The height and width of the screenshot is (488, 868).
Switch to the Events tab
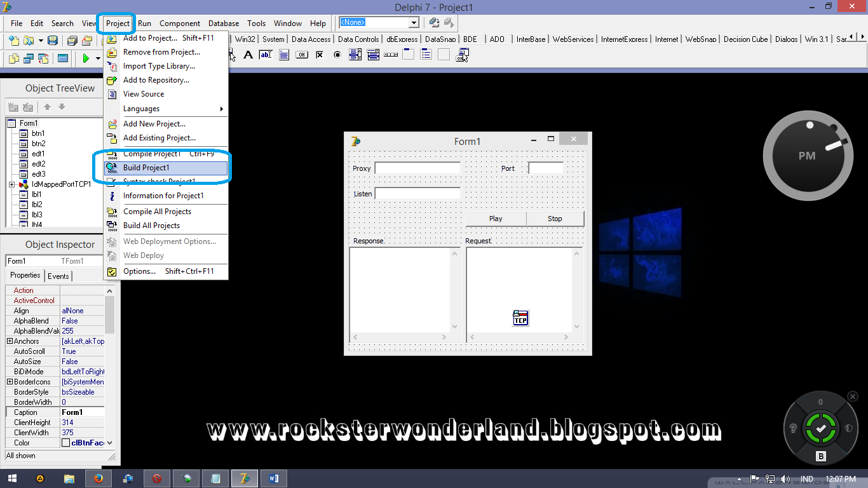[x=58, y=276]
